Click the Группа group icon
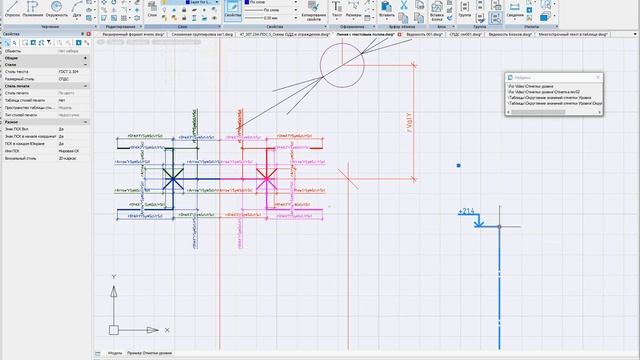This screenshot has width=640, height=360. [x=464, y=9]
